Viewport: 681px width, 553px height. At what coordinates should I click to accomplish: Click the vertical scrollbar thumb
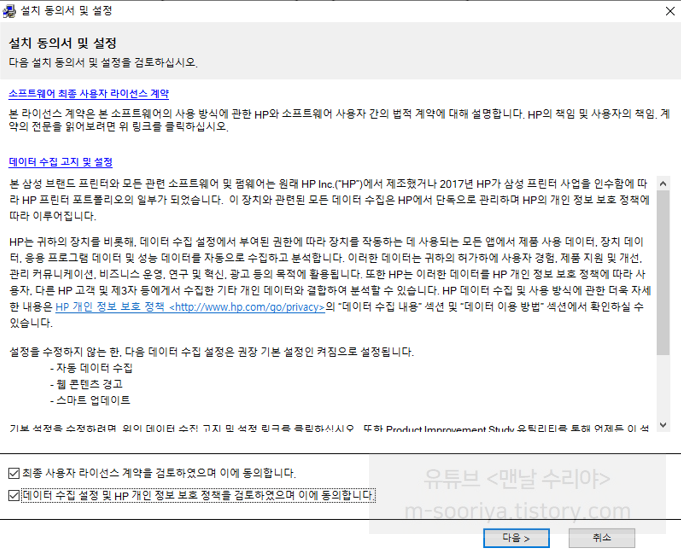coord(663,272)
